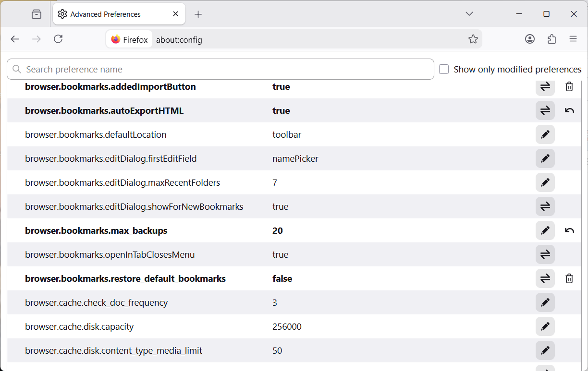Toggle browser.bookmarks.addedImportButton value

click(x=545, y=87)
